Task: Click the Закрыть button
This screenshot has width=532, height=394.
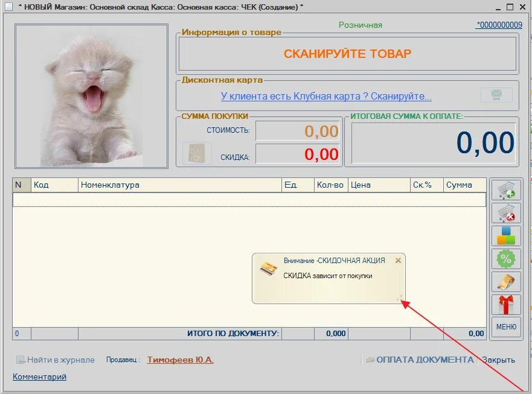Action: [498, 360]
